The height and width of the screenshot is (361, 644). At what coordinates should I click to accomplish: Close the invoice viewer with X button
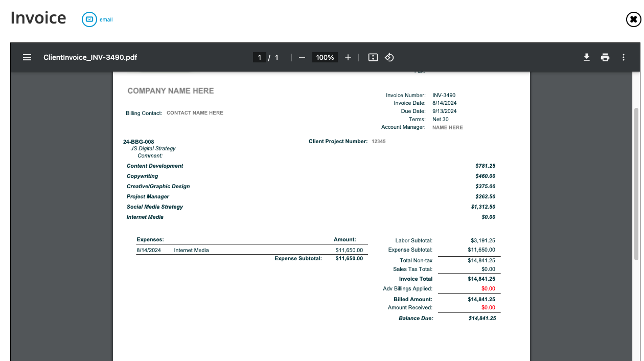(633, 19)
